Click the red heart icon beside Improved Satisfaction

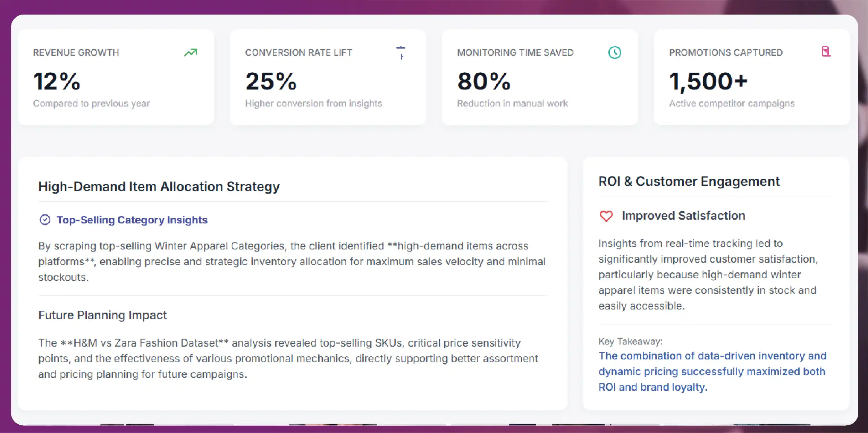pyautogui.click(x=606, y=216)
